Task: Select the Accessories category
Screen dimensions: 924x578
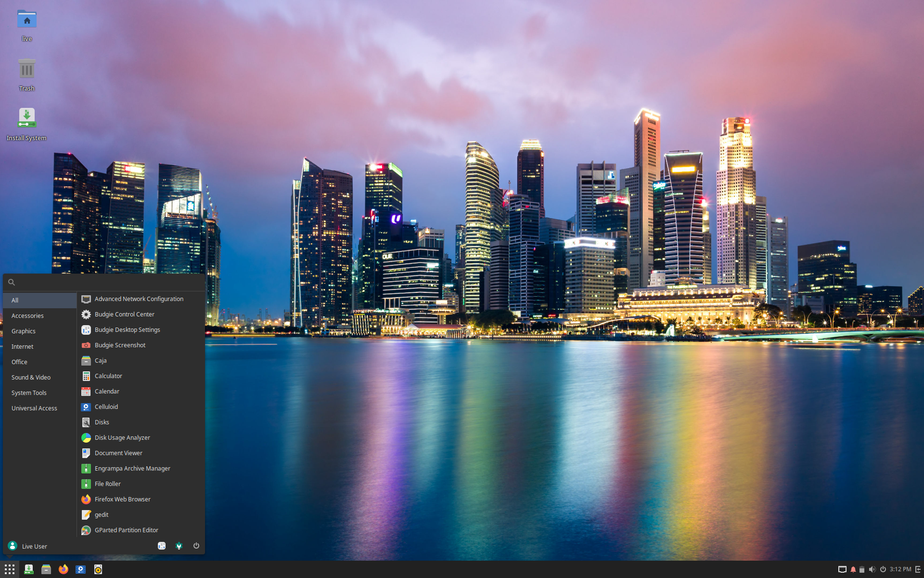Action: (40, 315)
